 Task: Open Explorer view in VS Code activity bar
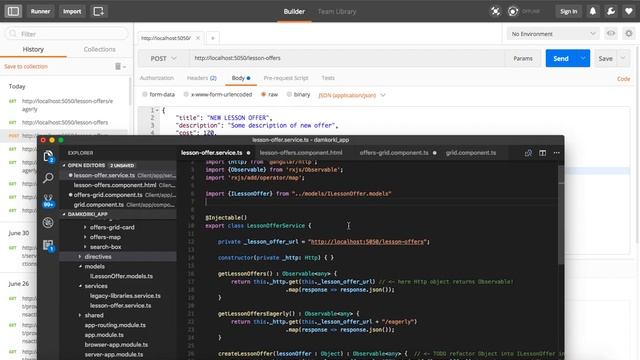[x=48, y=156]
